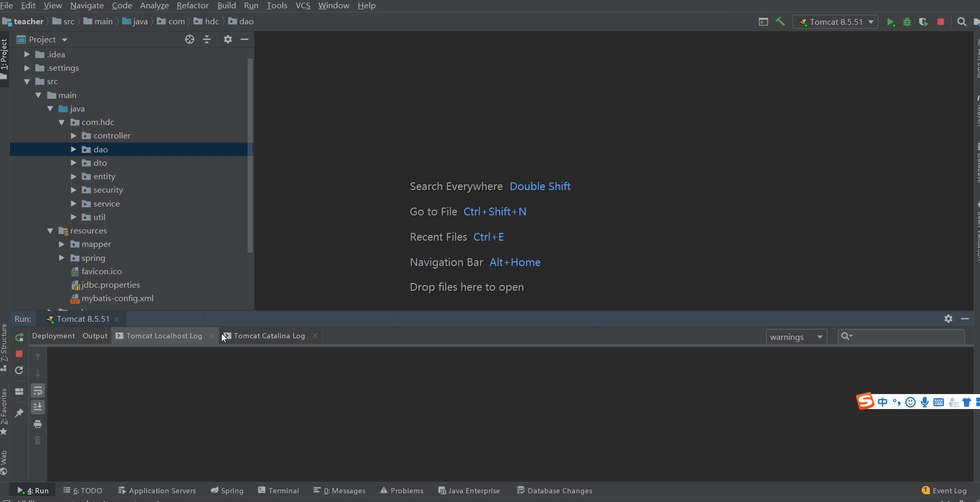Open Search Everywhere magnifier icon

[961, 22]
